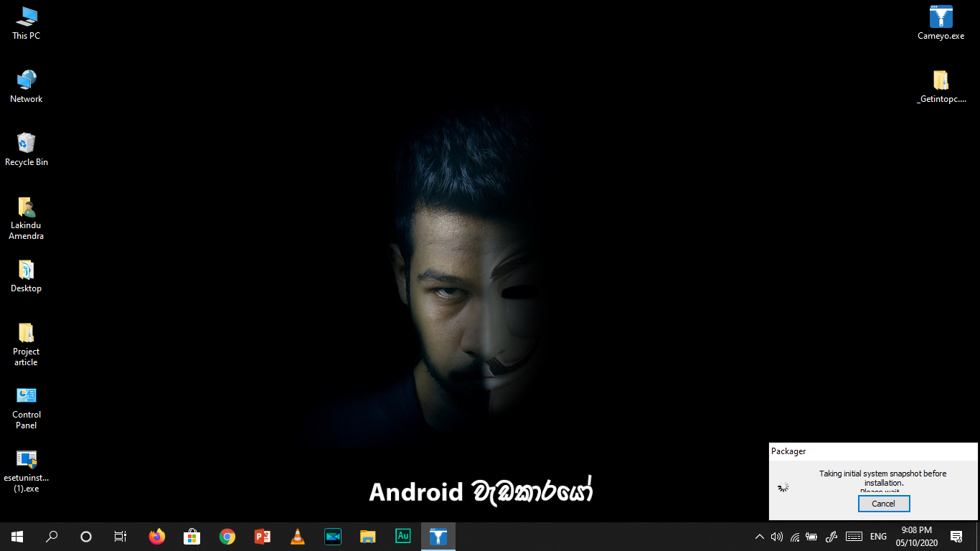Select the Project article folder
980x551 pixels.
point(27,344)
